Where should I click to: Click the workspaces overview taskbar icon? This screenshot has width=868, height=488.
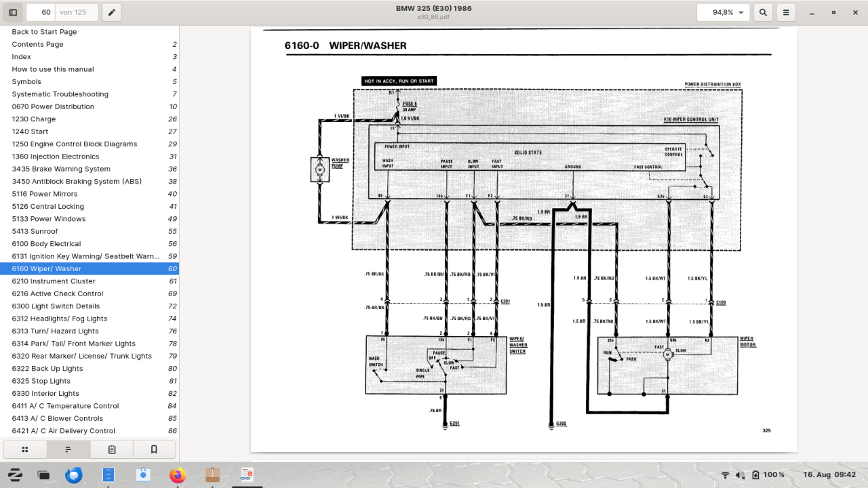44,475
